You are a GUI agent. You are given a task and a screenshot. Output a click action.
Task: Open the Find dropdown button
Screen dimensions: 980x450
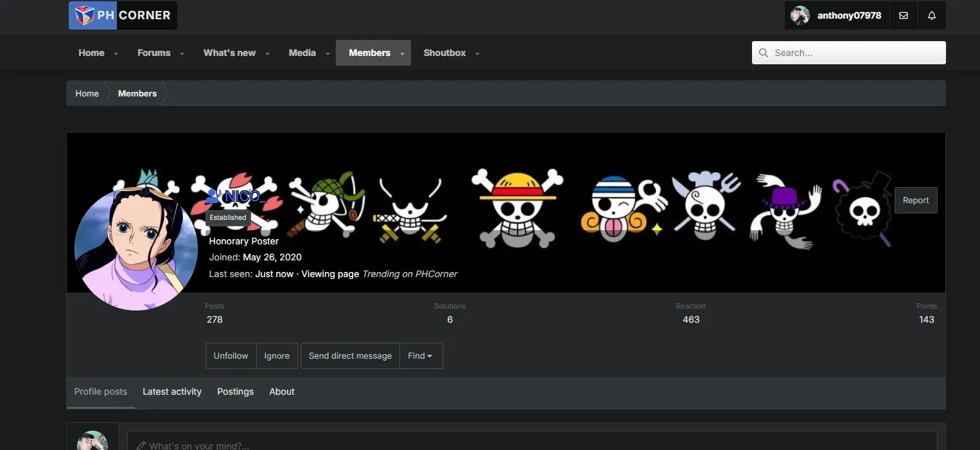pos(421,356)
